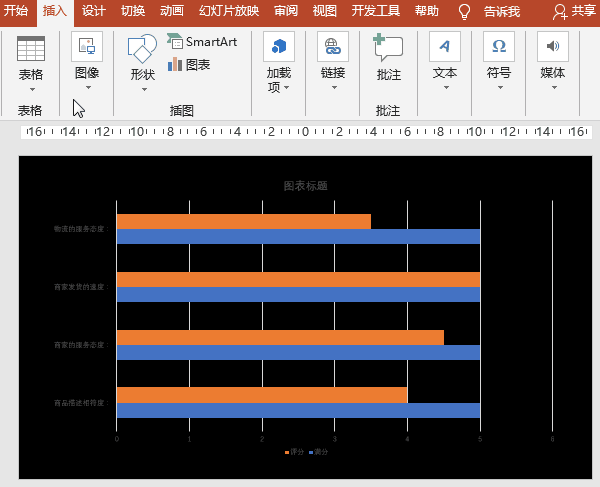Open the Design (设计) tab
Viewport: 600px width, 487px height.
[94, 11]
